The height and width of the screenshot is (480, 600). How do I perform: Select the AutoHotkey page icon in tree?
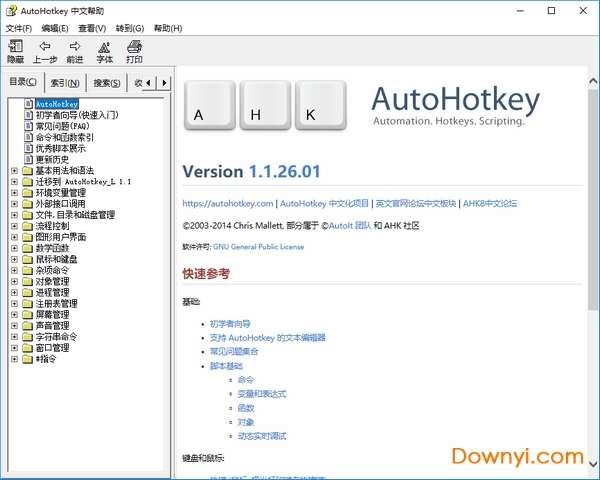coord(28,104)
